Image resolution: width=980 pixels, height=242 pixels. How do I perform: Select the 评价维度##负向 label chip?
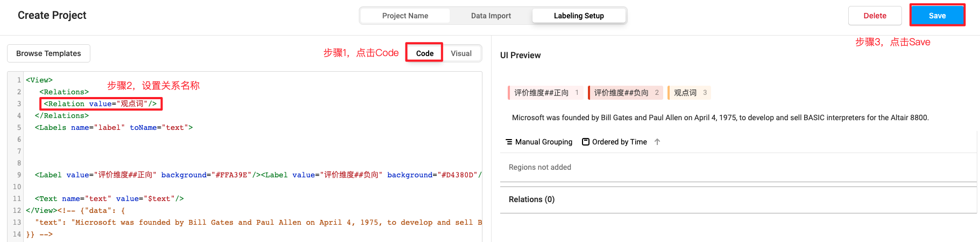tap(625, 93)
